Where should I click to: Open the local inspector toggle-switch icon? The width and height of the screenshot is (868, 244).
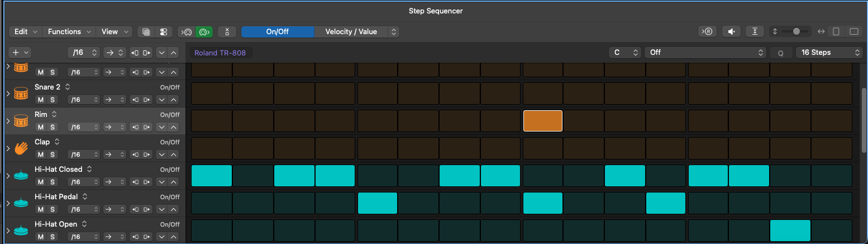pos(164,32)
